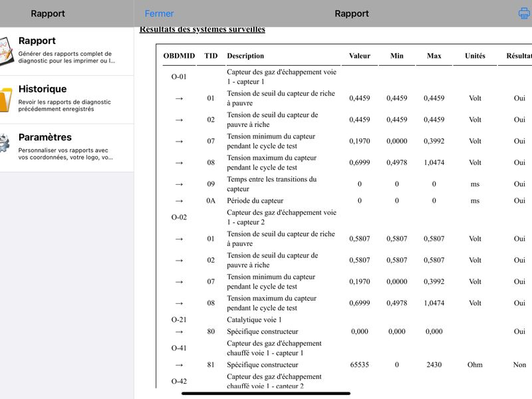
Task: Click the Résultats des systèmes surveillés heading
Action: (202, 29)
